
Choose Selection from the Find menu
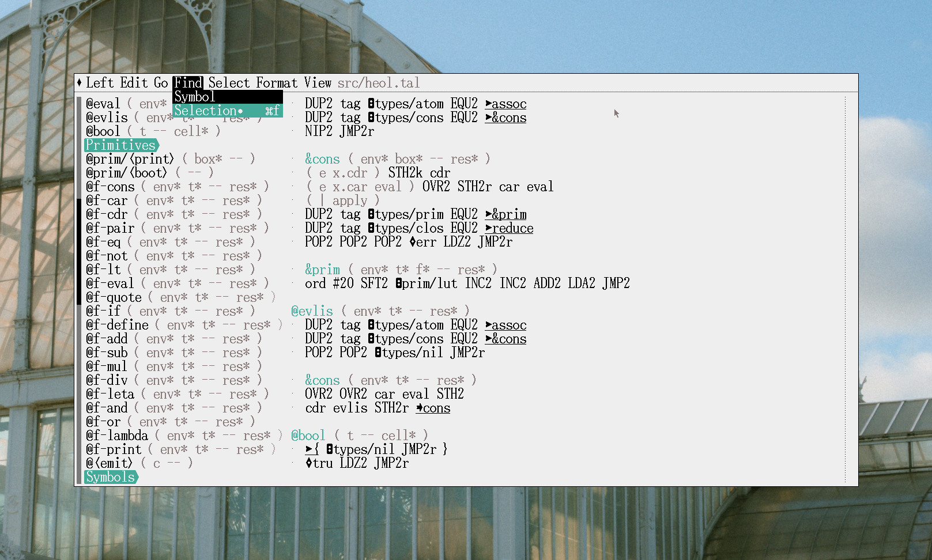(x=228, y=111)
